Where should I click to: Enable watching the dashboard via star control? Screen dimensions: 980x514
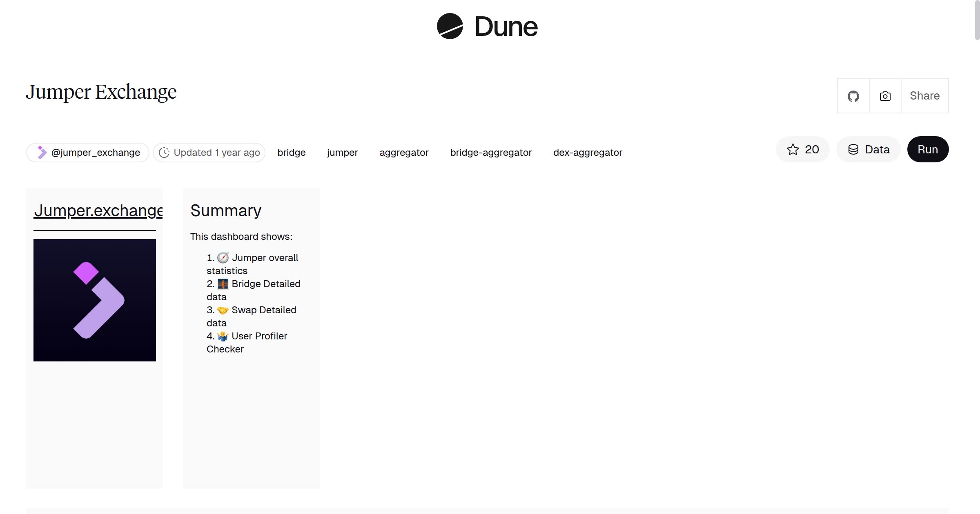(793, 149)
